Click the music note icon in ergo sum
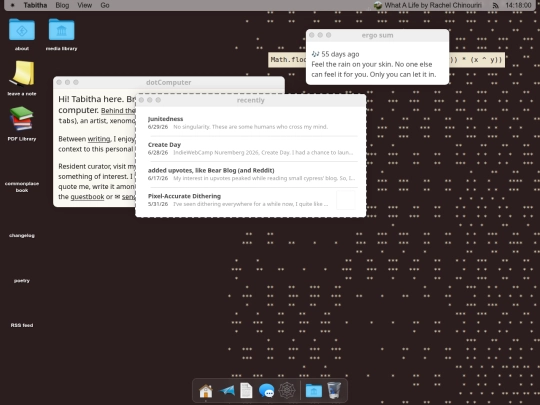 [315, 54]
